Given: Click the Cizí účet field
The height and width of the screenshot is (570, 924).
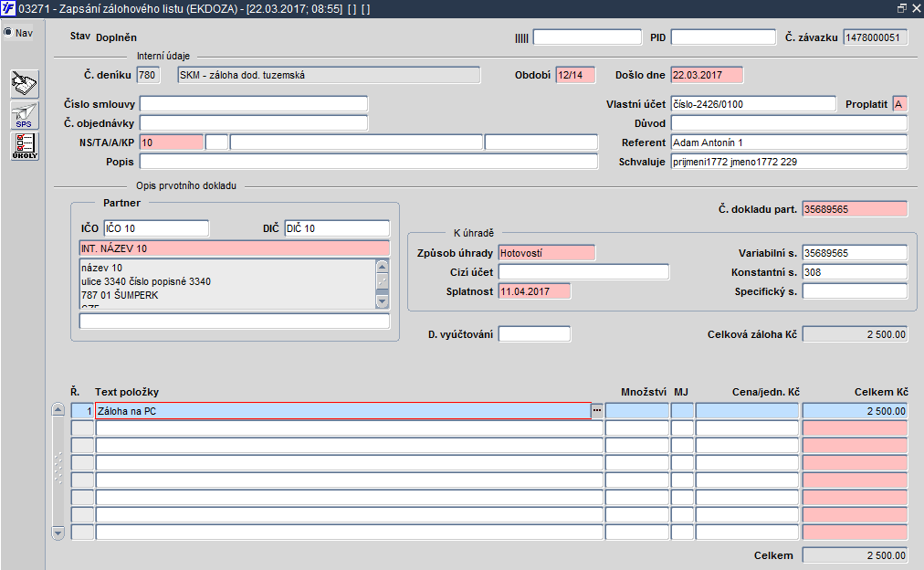Looking at the screenshot, I should pos(584,271).
